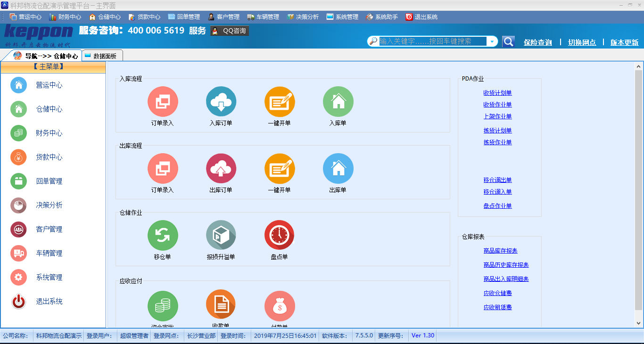Select 车辆管理 in the sidebar
The width and height of the screenshot is (644, 344).
pos(49,254)
